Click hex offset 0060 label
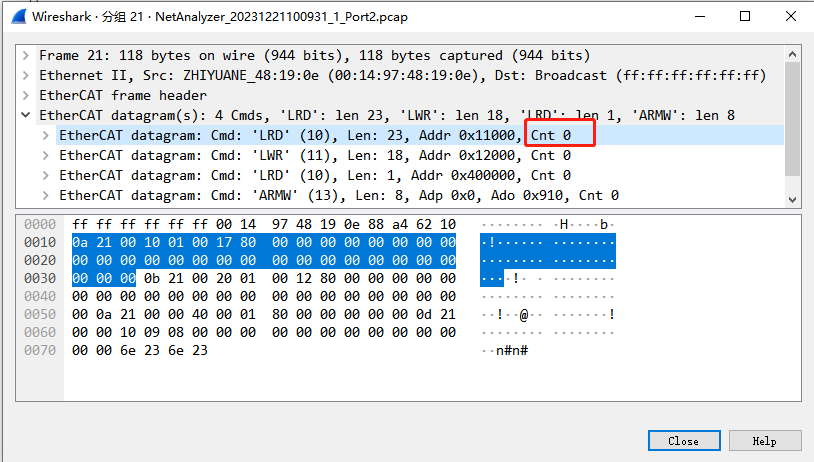This screenshot has height=462, width=814. [40, 332]
